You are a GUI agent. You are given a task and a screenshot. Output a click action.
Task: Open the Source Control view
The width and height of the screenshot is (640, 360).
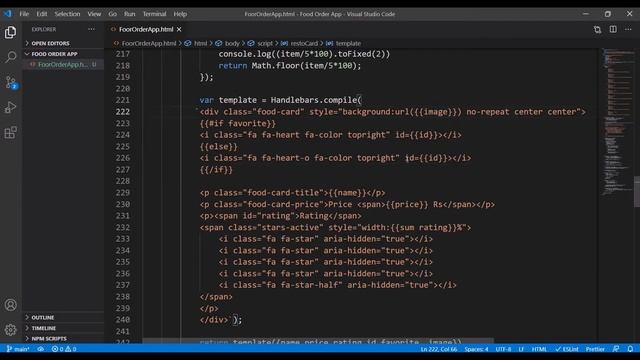tap(11, 82)
